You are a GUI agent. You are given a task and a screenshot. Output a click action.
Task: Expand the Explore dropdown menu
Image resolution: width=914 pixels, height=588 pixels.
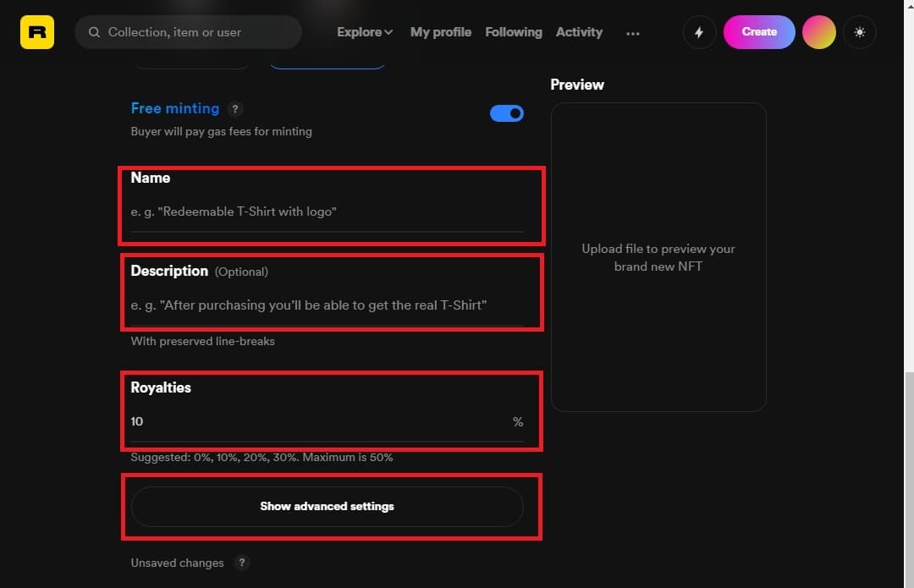click(x=365, y=32)
